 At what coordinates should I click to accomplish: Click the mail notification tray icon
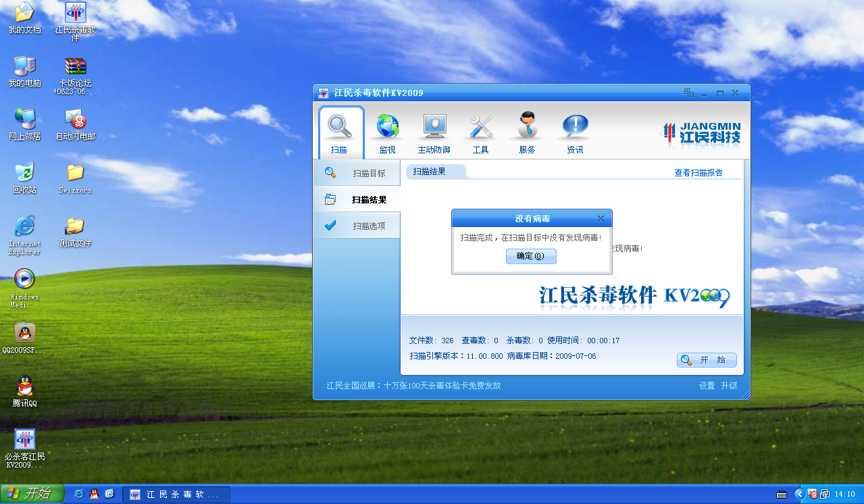(813, 495)
